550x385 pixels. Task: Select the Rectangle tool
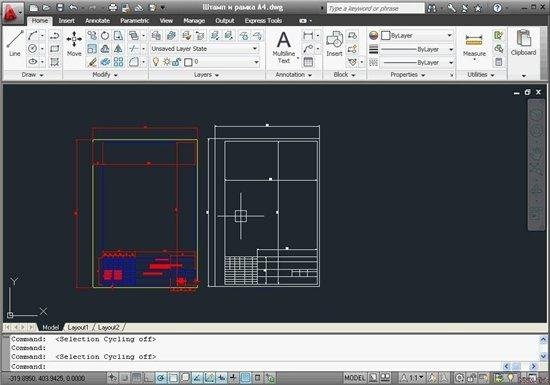pos(54,49)
